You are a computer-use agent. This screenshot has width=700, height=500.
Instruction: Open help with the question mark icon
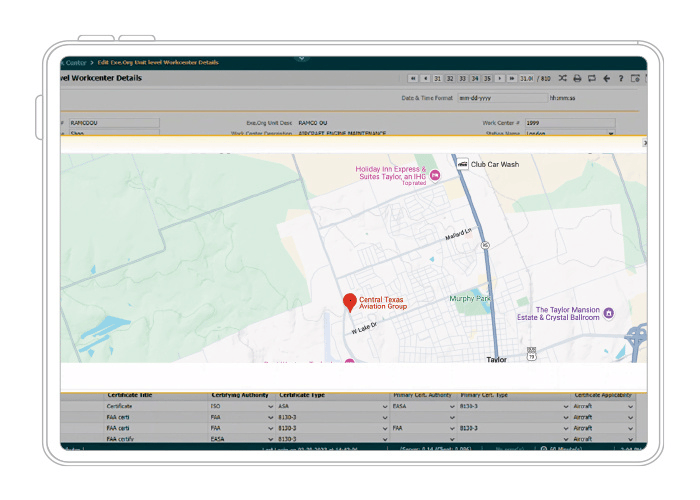(x=621, y=78)
